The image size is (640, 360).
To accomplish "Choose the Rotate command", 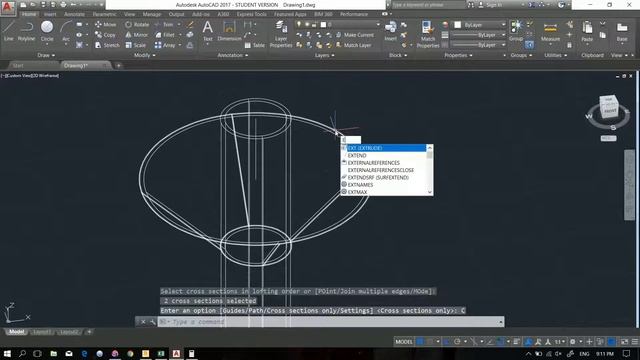I will [137, 24].
